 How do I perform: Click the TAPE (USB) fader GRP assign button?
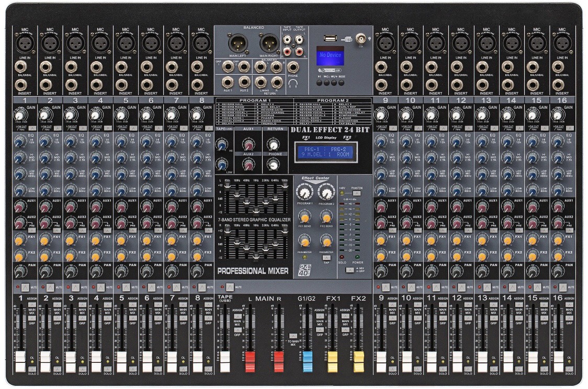[238, 330]
